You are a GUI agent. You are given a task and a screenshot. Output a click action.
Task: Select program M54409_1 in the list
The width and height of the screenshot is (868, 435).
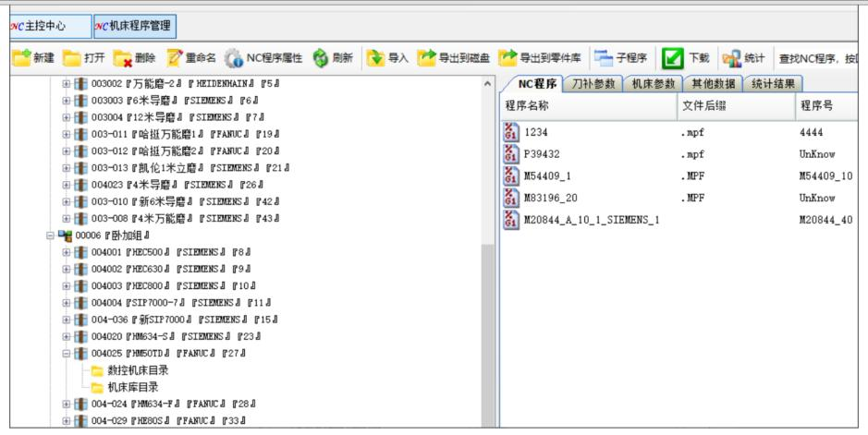point(548,175)
